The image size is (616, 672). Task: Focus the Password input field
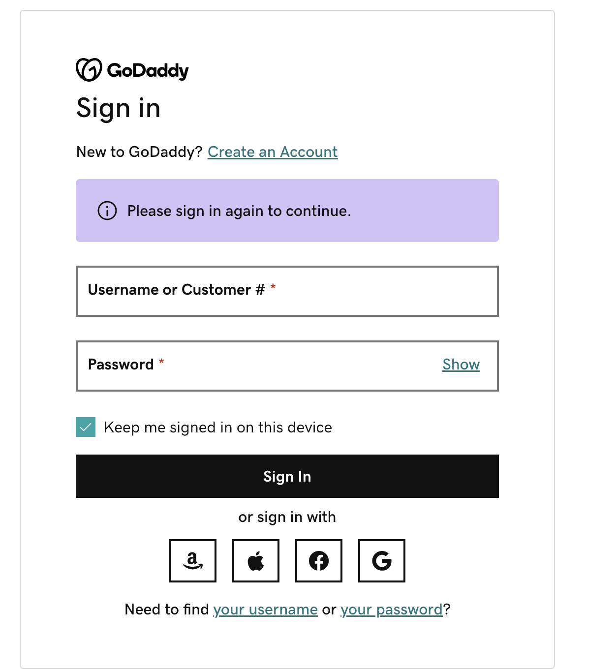(287, 366)
